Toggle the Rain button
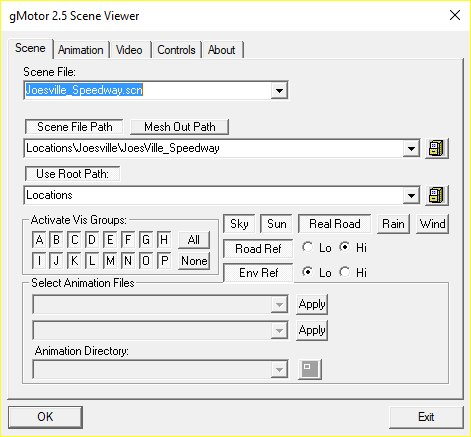 (393, 224)
